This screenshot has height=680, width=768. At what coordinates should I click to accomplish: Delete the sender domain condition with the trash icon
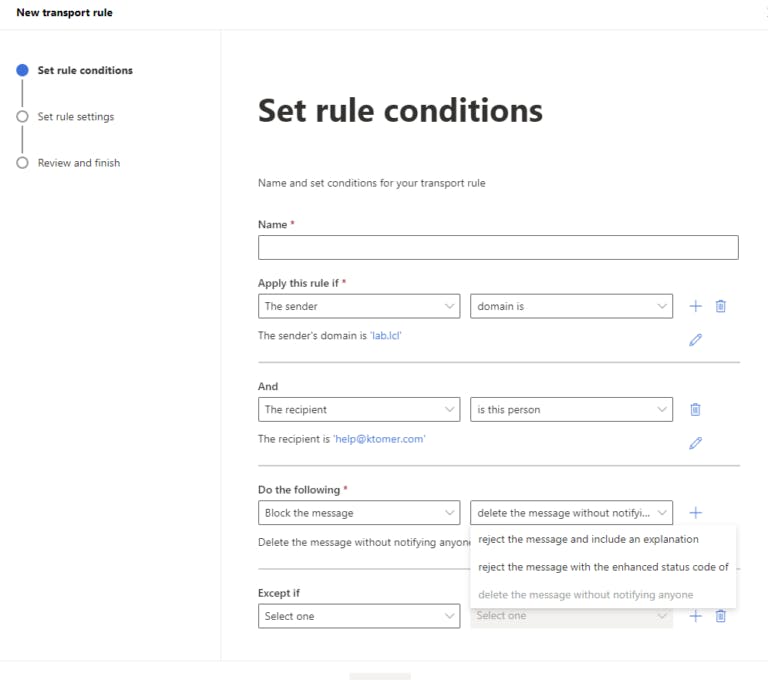click(720, 306)
